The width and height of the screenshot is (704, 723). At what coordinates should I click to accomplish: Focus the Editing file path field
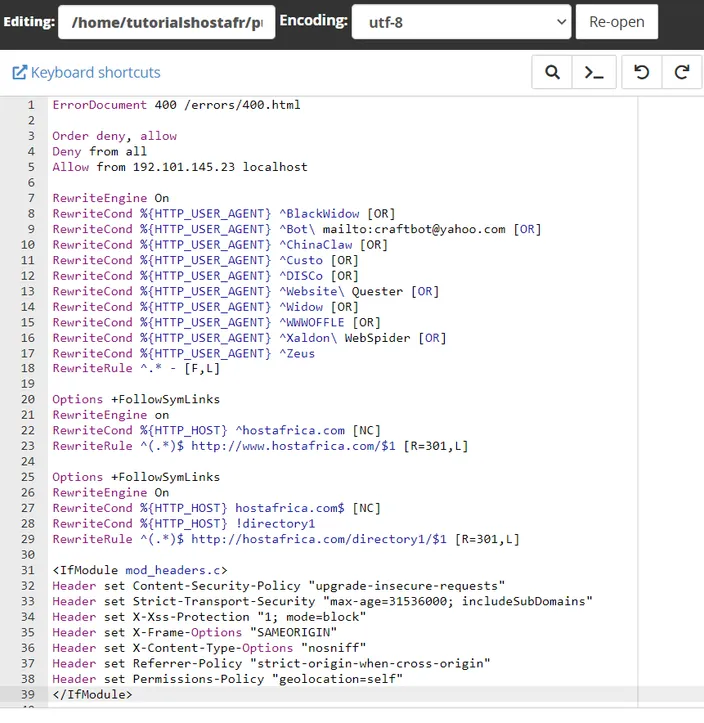coord(166,22)
